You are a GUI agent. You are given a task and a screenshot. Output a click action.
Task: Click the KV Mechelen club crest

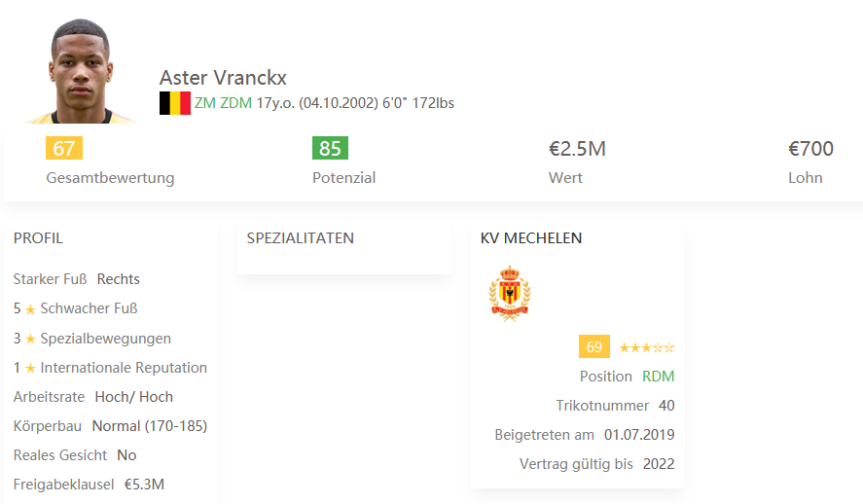[x=510, y=293]
